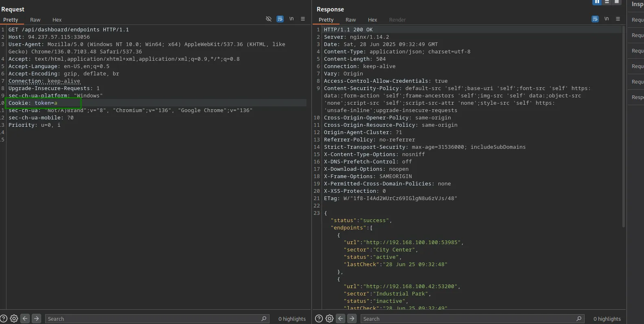Screen dimensions: 644x324
Task: Click the Content-Length: 504 line
Action: coord(355,59)
